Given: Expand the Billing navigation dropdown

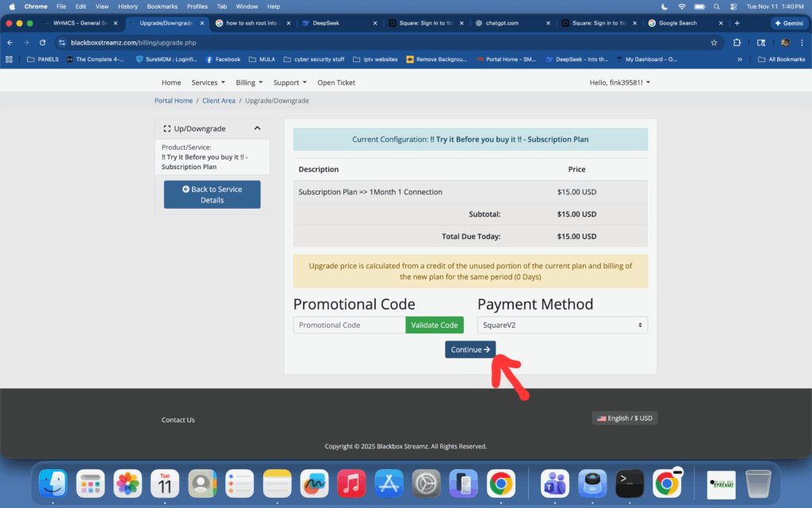Looking at the screenshot, I should click(x=249, y=83).
